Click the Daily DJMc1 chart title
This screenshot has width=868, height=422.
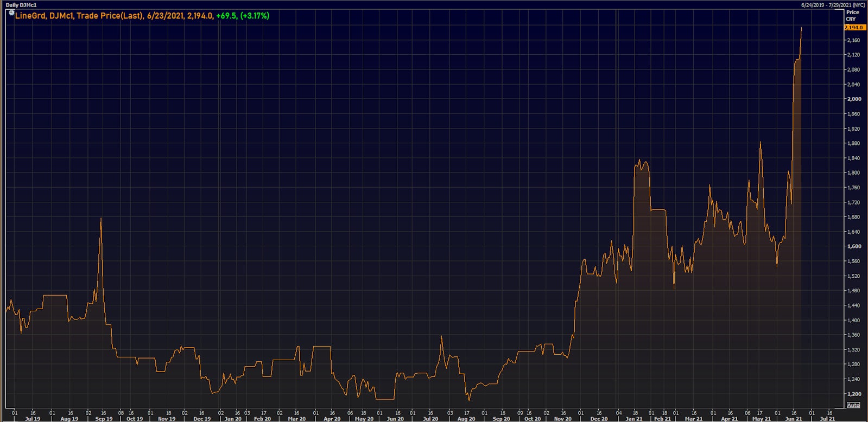[21, 5]
